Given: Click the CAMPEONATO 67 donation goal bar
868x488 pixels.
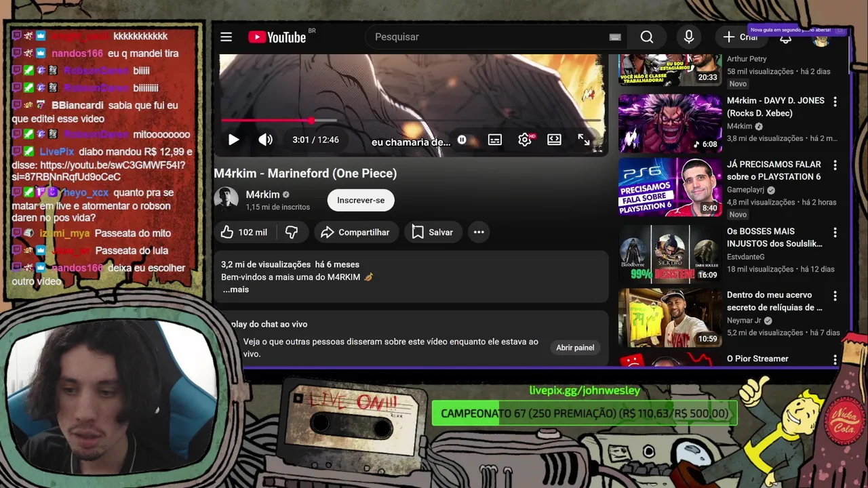Looking at the screenshot, I should coord(585,413).
